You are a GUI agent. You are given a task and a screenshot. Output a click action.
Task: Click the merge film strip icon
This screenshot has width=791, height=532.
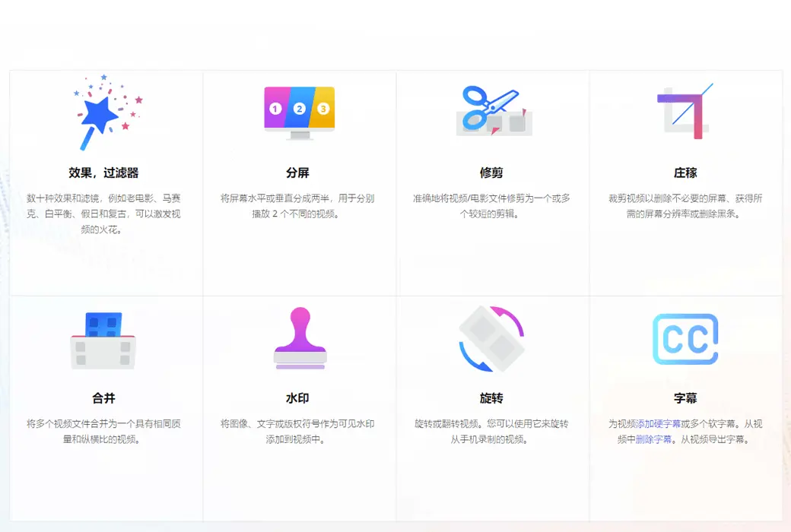pyautogui.click(x=103, y=341)
